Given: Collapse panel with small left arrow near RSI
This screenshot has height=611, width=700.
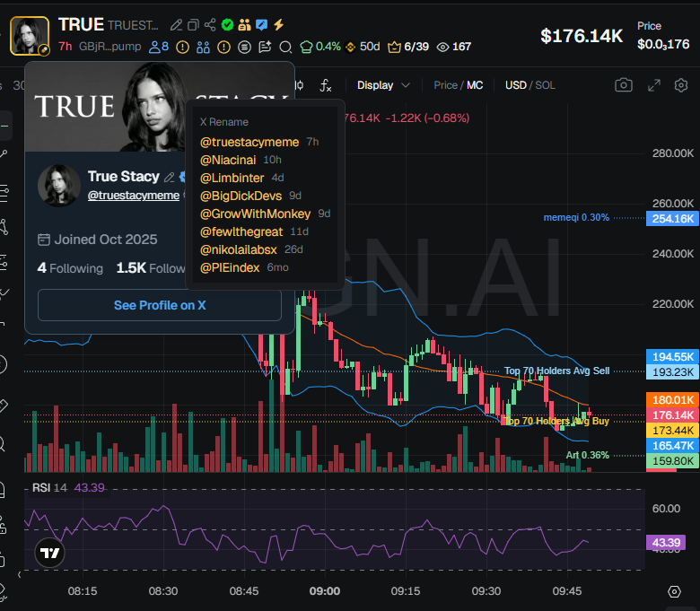Looking at the screenshot, I should pyautogui.click(x=19, y=575).
